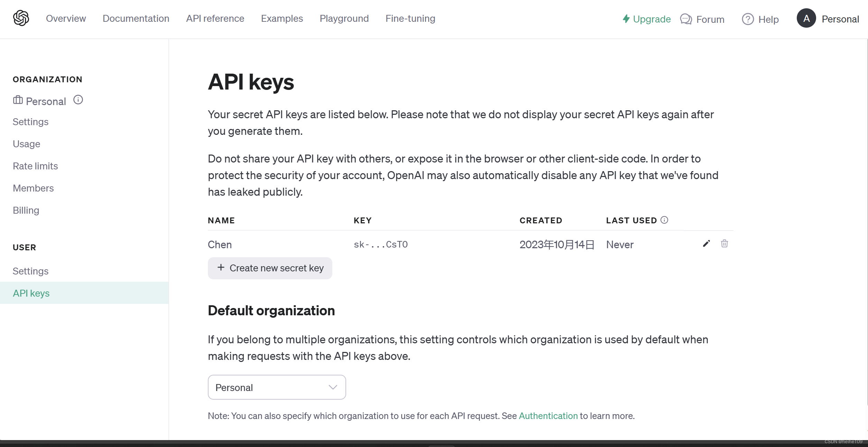Open the Help question mark icon
This screenshot has height=447, width=868.
(x=748, y=19)
